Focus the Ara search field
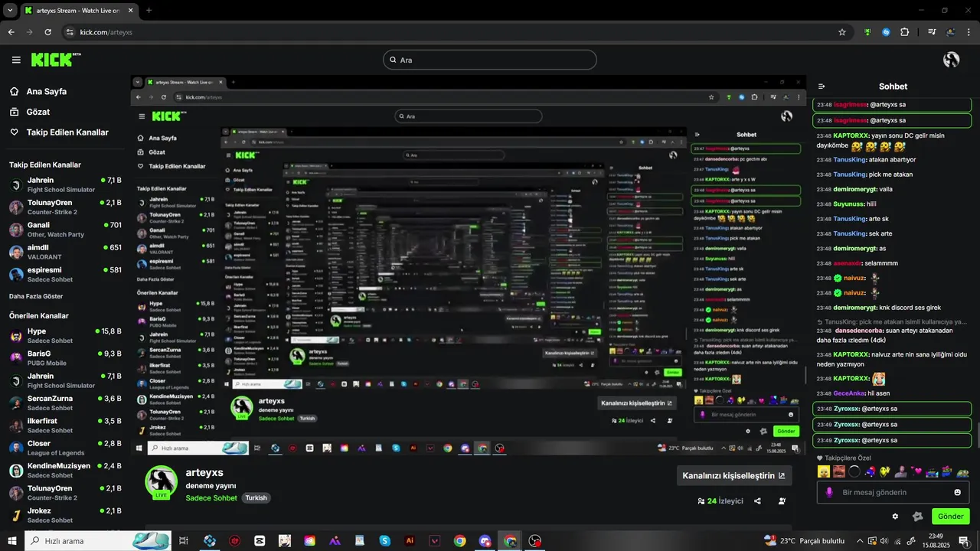 pos(490,60)
